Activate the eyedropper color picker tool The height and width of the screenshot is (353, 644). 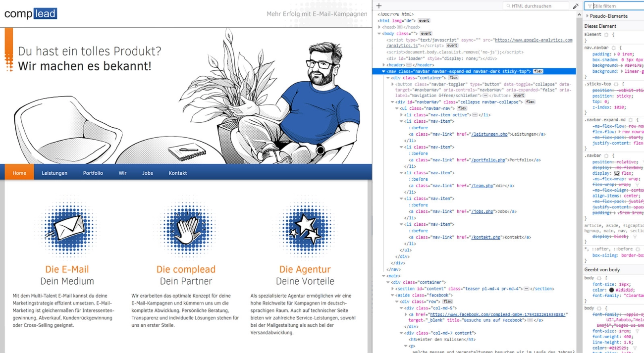pyautogui.click(x=576, y=6)
